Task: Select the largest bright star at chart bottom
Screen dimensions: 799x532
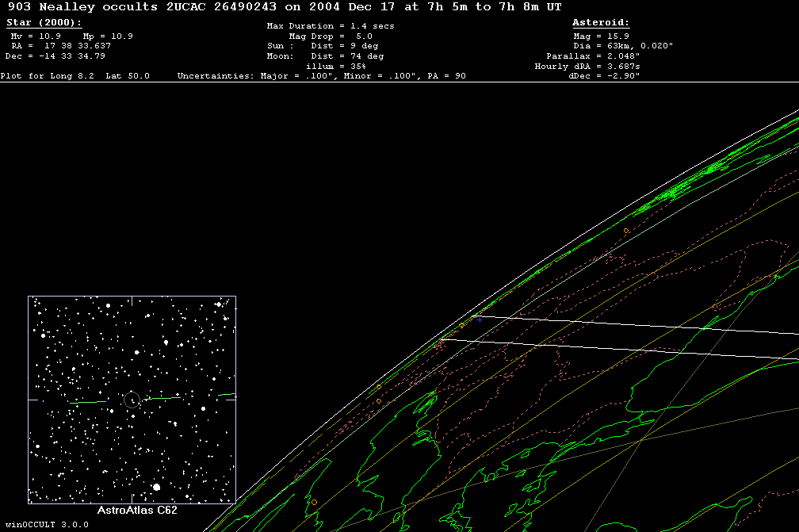Action: click(156, 487)
